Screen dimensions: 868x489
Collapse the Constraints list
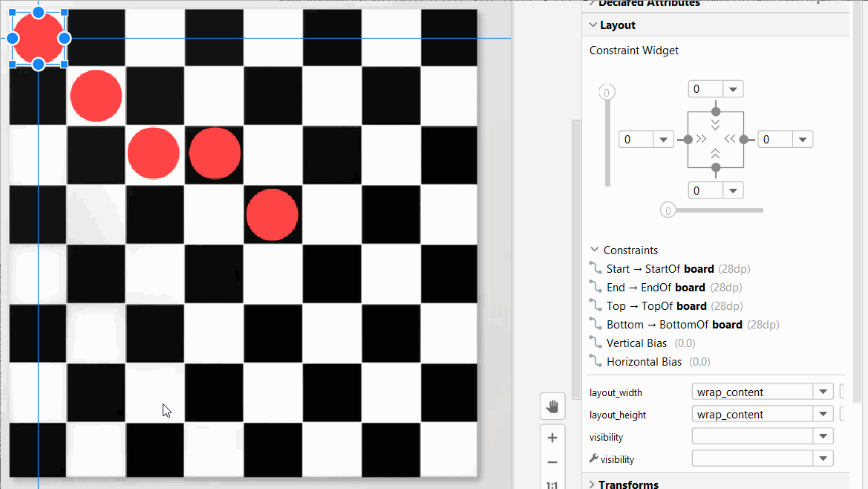pyautogui.click(x=595, y=250)
